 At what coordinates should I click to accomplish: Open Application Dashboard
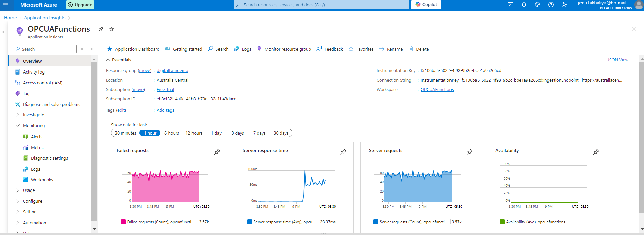point(133,49)
